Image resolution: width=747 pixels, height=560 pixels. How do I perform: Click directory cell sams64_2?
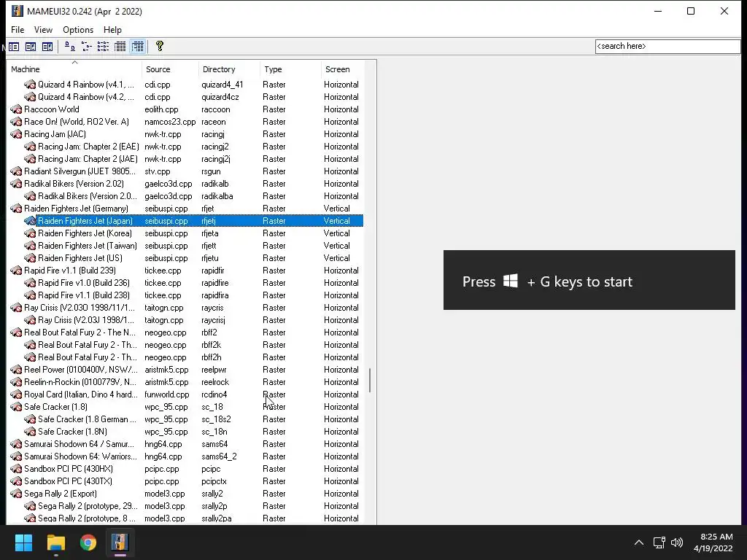tap(219, 456)
